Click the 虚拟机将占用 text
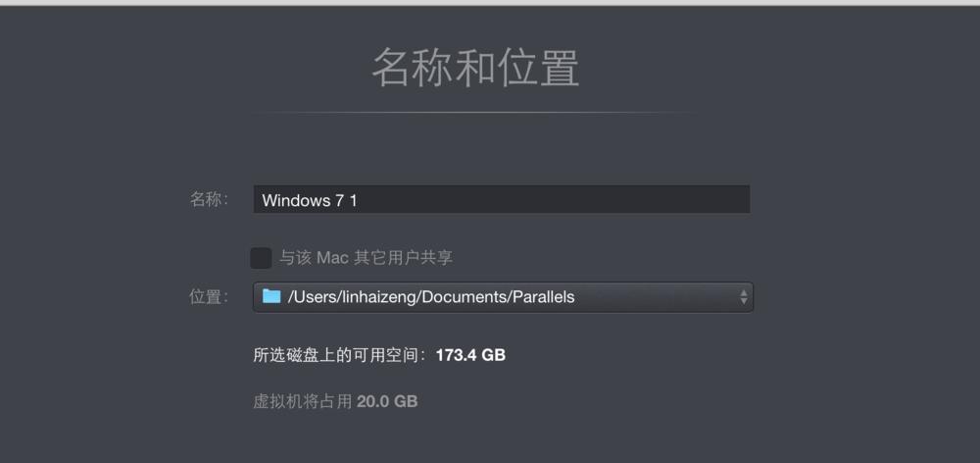 click(303, 401)
